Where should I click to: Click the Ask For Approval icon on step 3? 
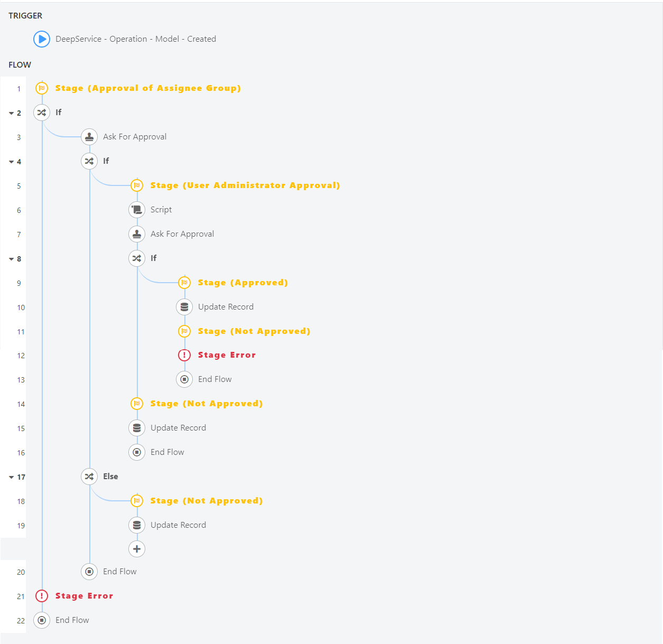coord(89,137)
